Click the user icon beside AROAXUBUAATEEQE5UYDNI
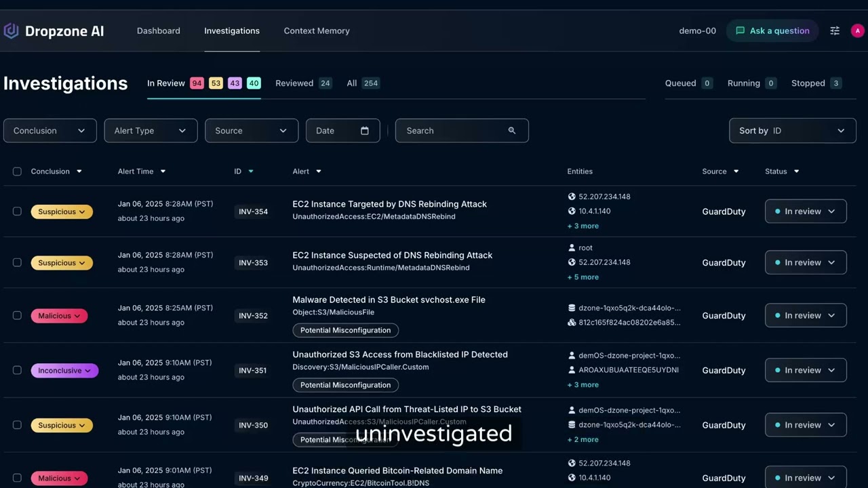This screenshot has width=868, height=488. [x=572, y=370]
